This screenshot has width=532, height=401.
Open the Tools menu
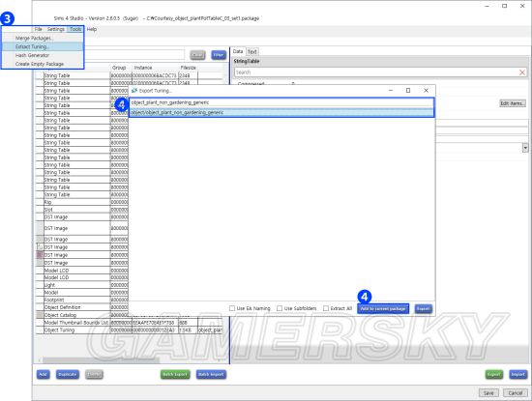(x=75, y=29)
